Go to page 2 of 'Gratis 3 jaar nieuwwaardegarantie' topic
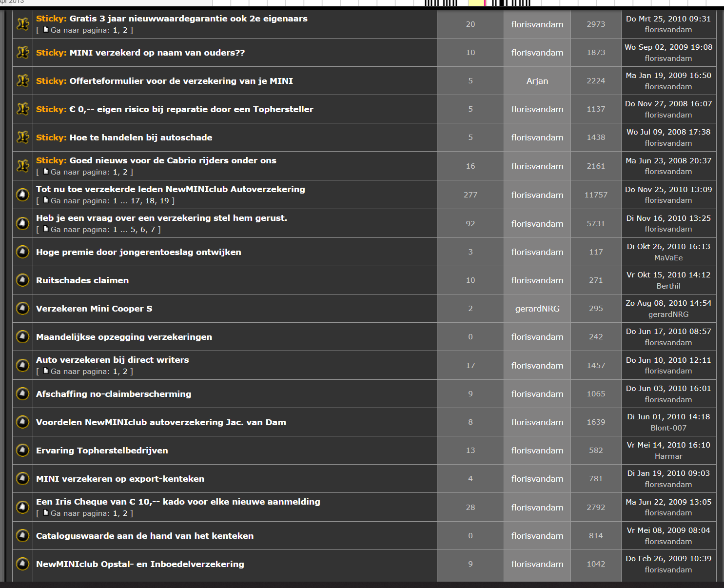This screenshot has height=588, width=724. (x=125, y=30)
